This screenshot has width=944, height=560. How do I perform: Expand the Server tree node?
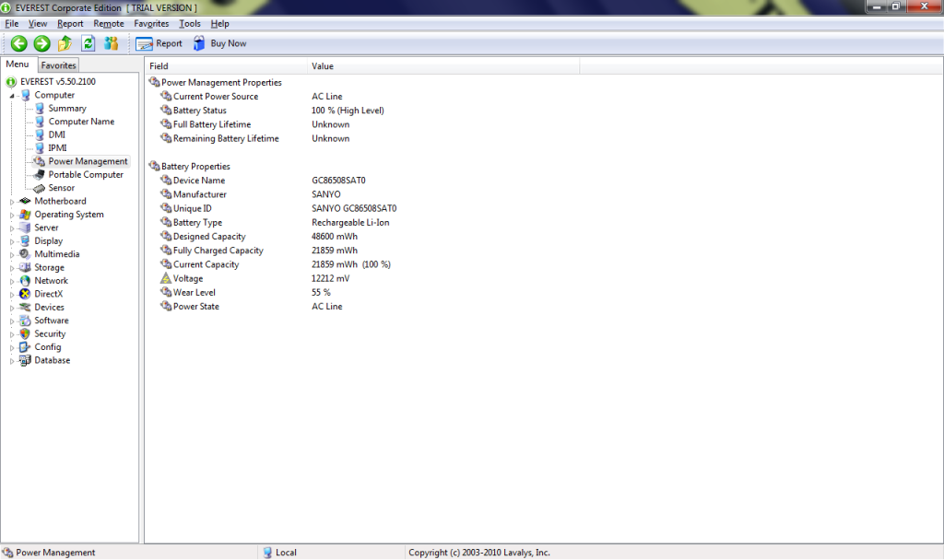[11, 228]
